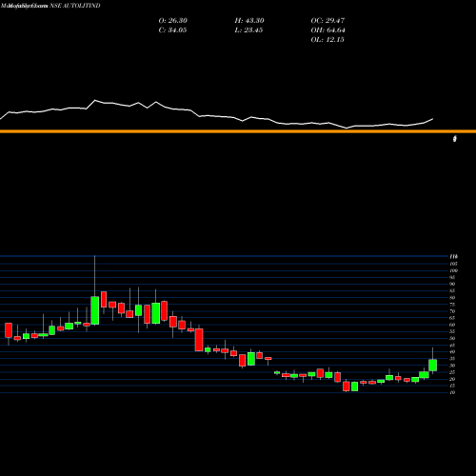The image size is (476, 476).
Task: Click the OC: 29.47 reading
Action: (x=327, y=21)
